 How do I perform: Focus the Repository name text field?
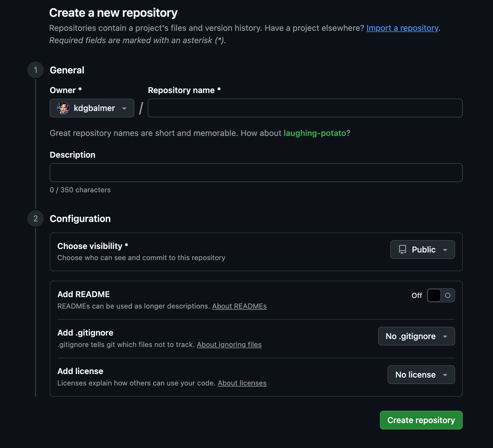305,108
